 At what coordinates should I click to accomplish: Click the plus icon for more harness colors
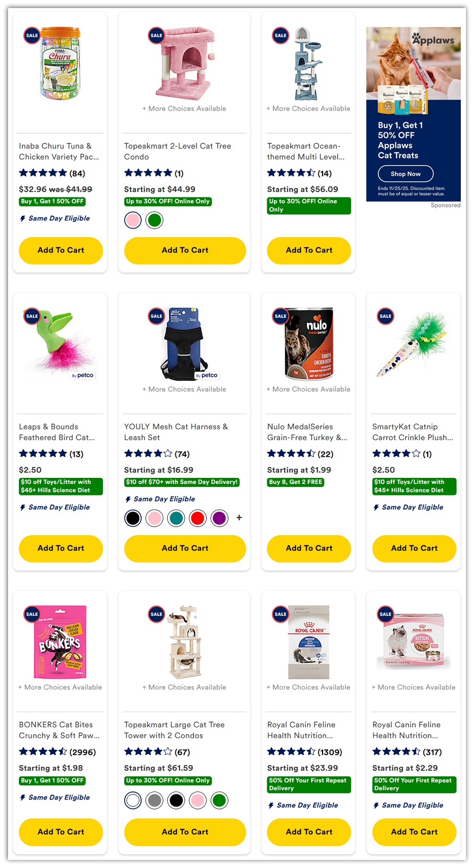click(x=239, y=518)
